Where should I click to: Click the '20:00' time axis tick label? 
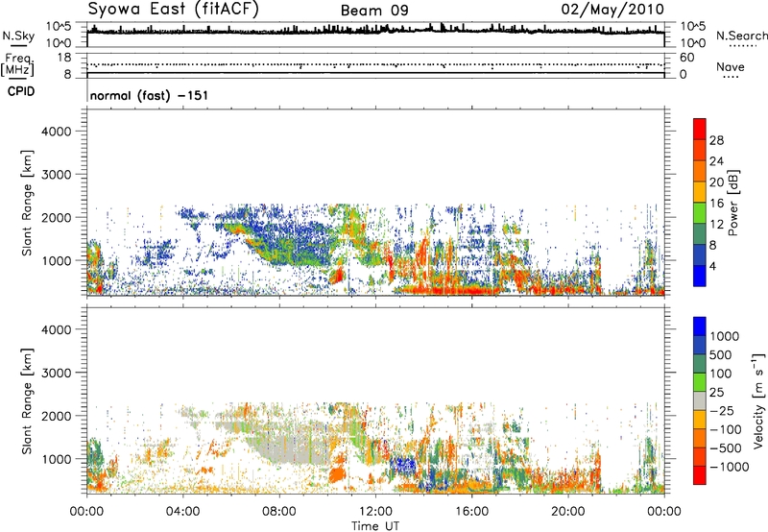pyautogui.click(x=568, y=512)
